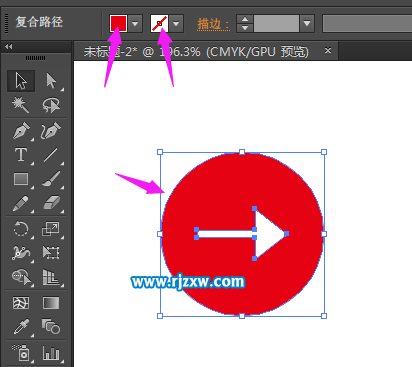Select the Gradient tool
This screenshot has width=412, height=367.
pos(51,303)
